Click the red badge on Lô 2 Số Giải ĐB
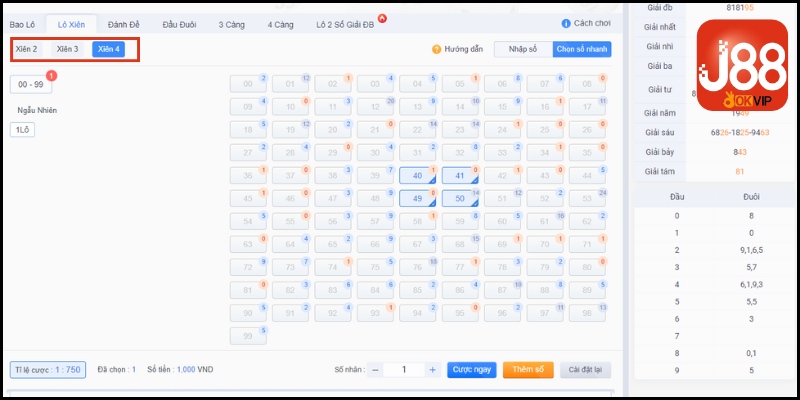The width and height of the screenshot is (800, 400). [383, 18]
